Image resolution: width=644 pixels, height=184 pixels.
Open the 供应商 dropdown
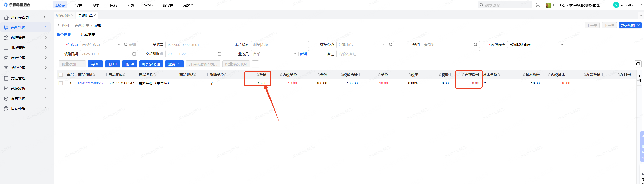tap(119, 45)
